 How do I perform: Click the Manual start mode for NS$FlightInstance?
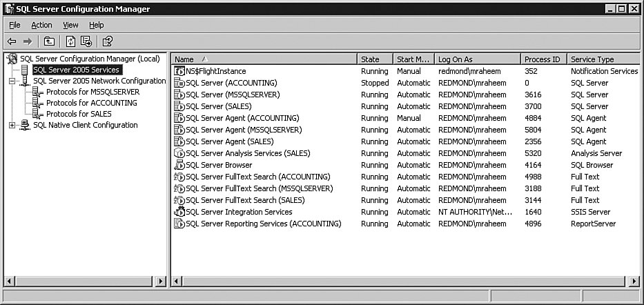pyautogui.click(x=409, y=71)
